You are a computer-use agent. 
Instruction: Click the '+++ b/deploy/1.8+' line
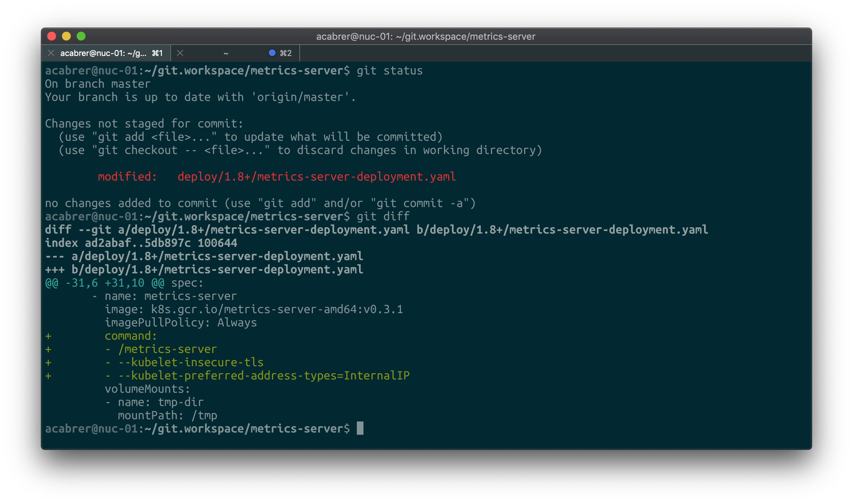point(204,269)
